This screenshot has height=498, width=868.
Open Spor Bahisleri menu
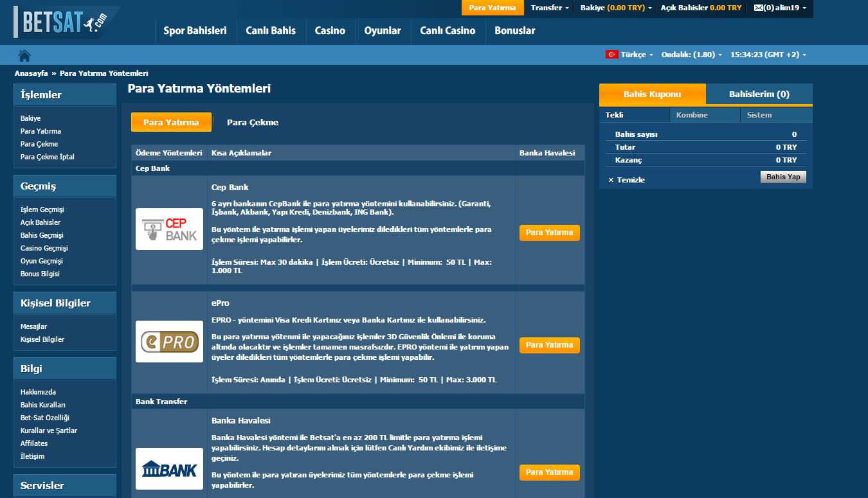click(x=195, y=30)
